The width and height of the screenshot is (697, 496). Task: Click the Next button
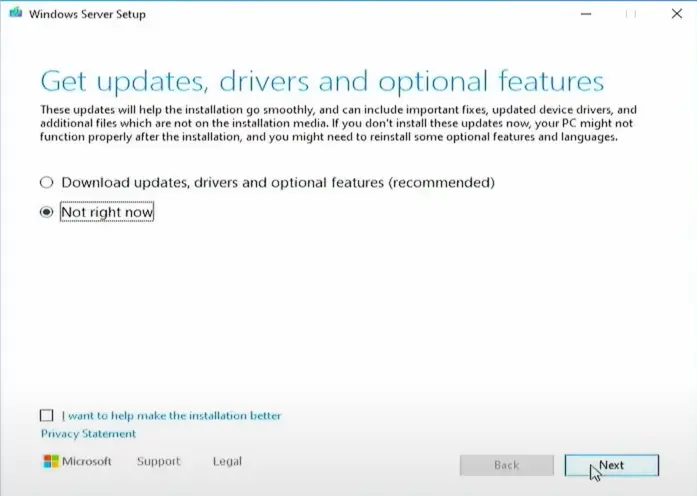(x=612, y=465)
